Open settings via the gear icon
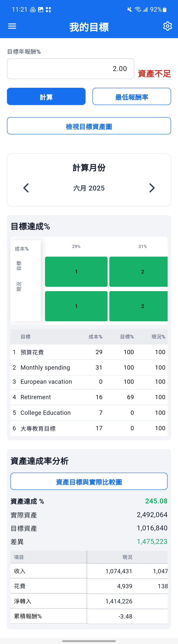The height and width of the screenshot is (644, 178). pyautogui.click(x=167, y=26)
